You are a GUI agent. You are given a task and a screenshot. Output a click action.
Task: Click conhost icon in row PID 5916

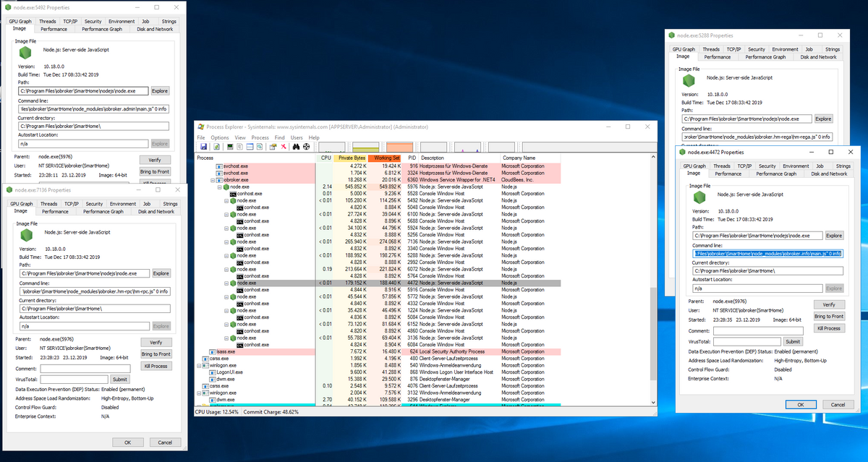tap(239, 289)
